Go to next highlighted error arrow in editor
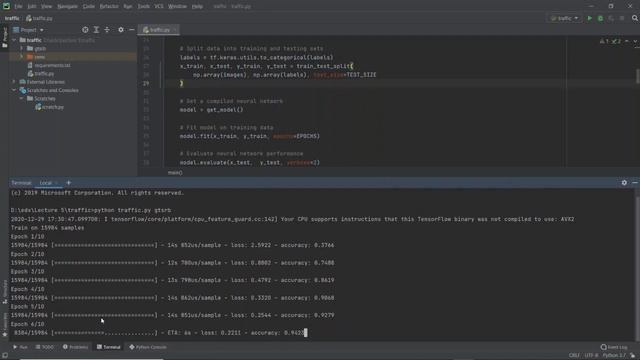This screenshot has height=360, width=640. pos(635,41)
